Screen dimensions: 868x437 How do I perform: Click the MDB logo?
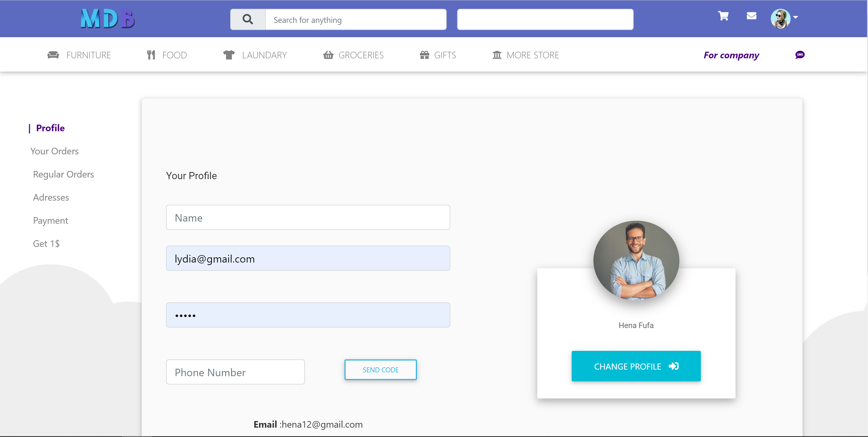107,18
